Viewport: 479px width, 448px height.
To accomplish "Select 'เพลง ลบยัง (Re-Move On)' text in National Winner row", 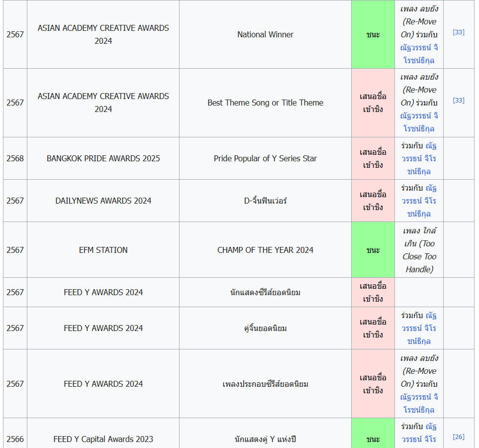I will tap(419, 22).
